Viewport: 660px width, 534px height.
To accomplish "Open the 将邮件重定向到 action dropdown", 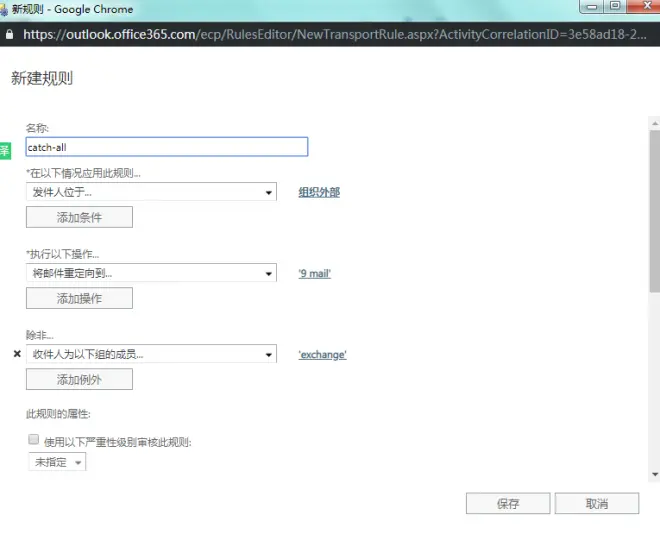I will 151,273.
